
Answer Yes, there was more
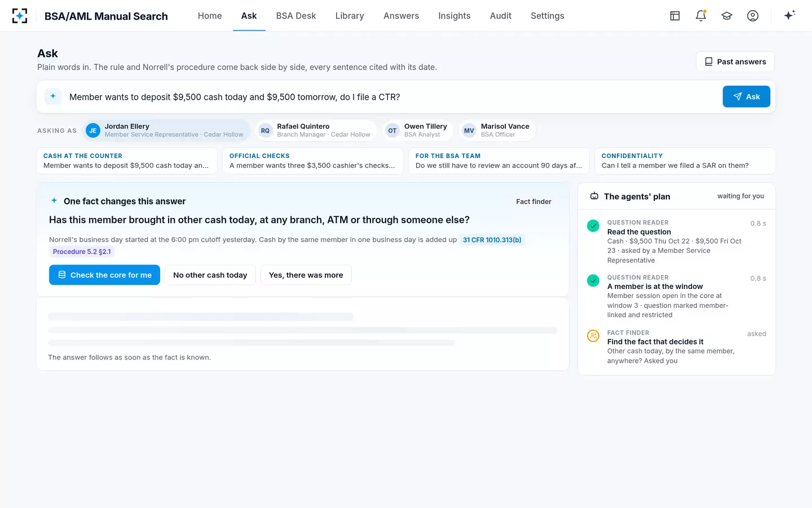pos(306,275)
